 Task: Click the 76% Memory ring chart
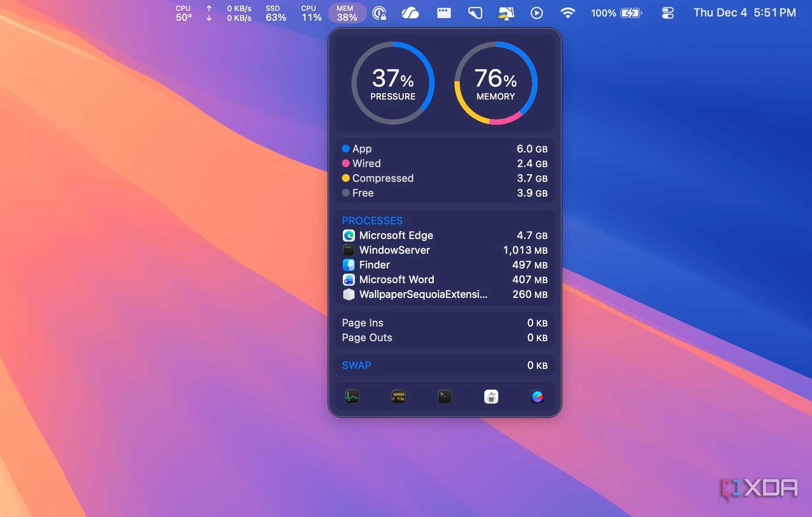496,83
